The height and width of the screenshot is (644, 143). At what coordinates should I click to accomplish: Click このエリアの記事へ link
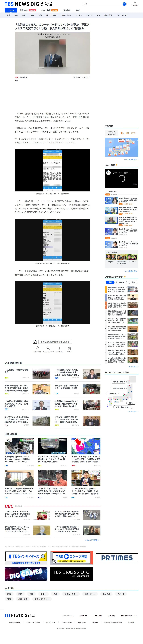click(x=92, y=540)
